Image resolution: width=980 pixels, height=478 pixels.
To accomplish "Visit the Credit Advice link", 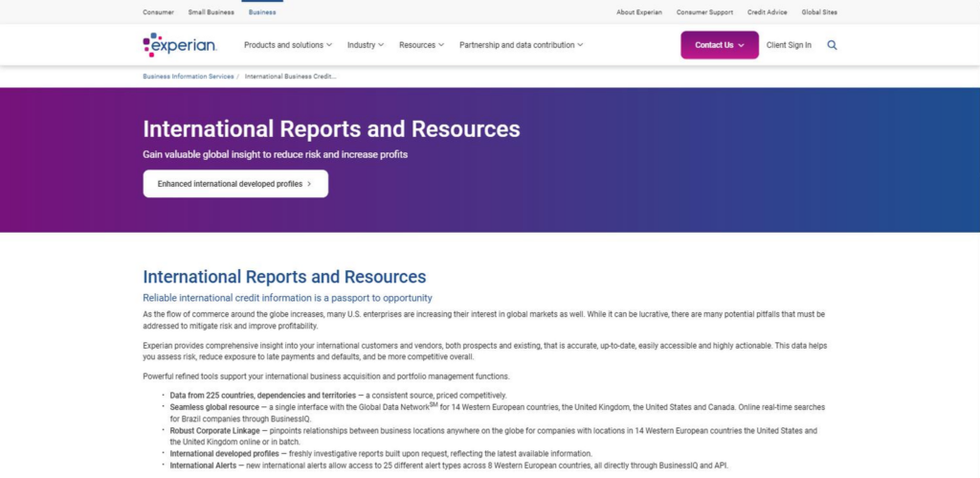I will tap(767, 11).
